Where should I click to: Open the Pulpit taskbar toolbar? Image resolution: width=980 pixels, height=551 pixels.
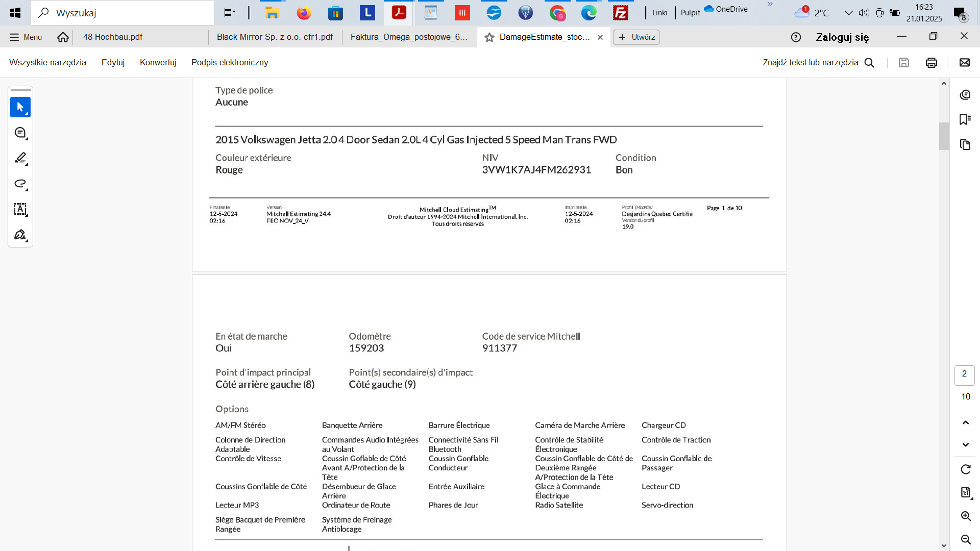[690, 13]
